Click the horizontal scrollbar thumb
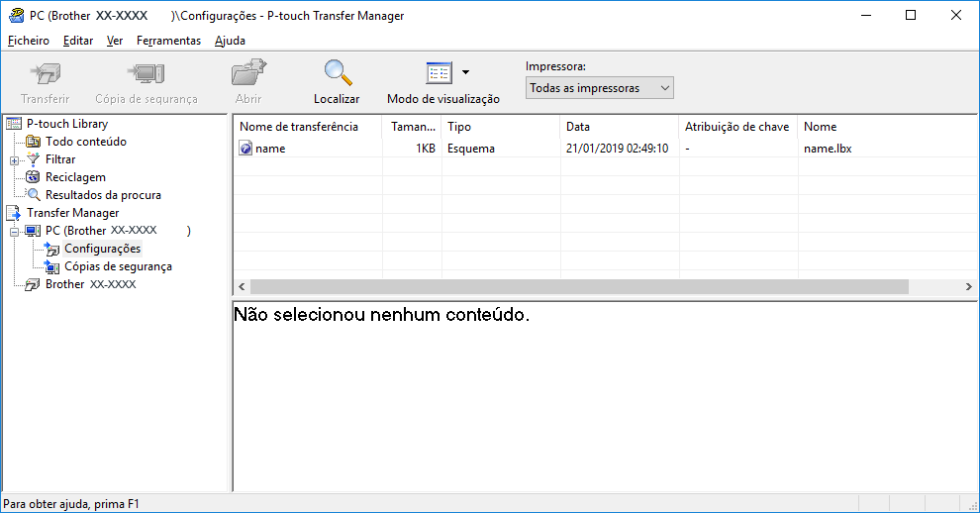Image resolution: width=980 pixels, height=513 pixels. coord(579,286)
